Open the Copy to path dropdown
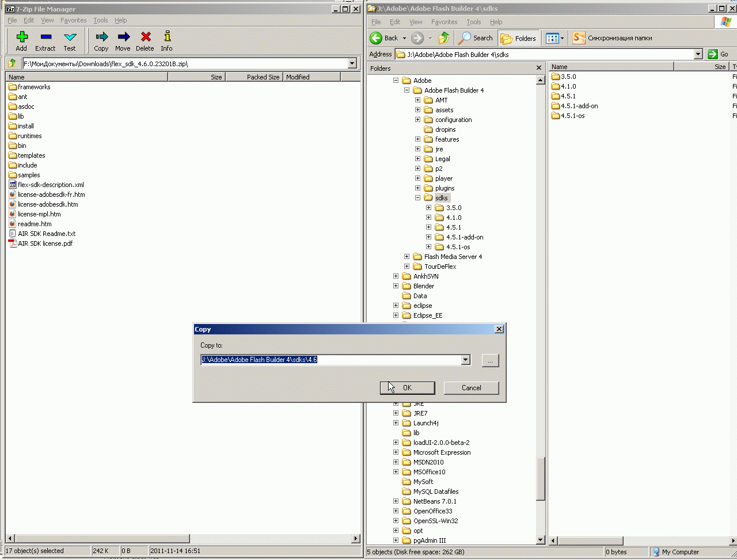737x560 pixels. (466, 360)
